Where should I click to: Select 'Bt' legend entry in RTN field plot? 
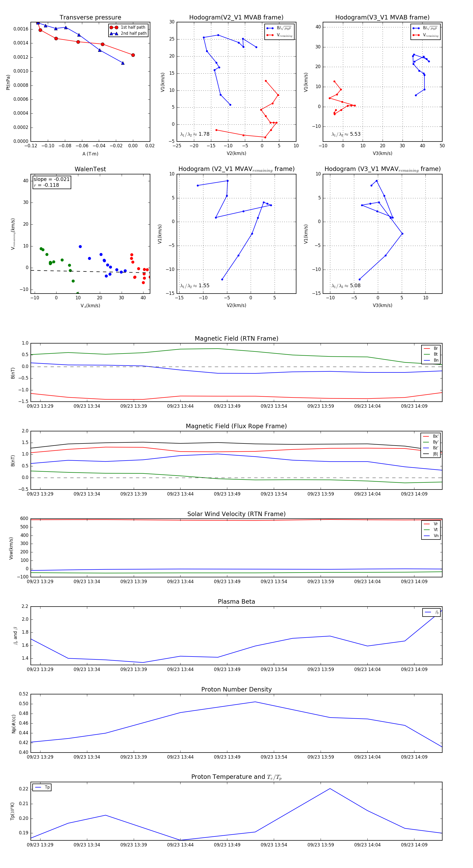click(x=431, y=354)
